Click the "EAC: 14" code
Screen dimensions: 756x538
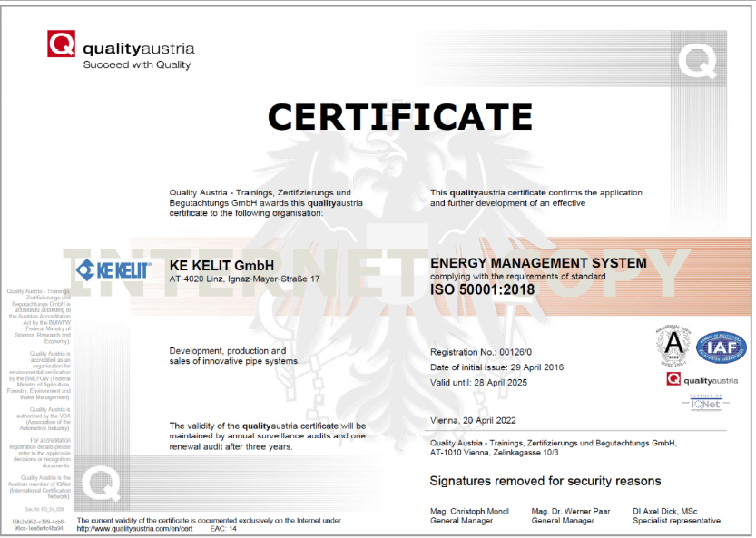pyautogui.click(x=223, y=529)
